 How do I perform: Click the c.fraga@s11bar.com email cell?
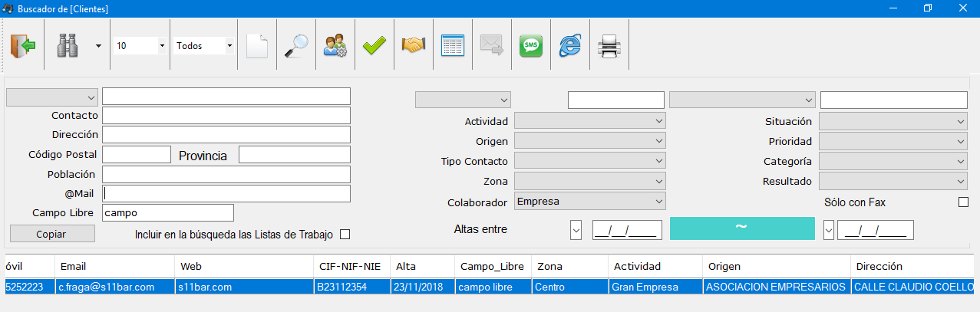(x=114, y=287)
